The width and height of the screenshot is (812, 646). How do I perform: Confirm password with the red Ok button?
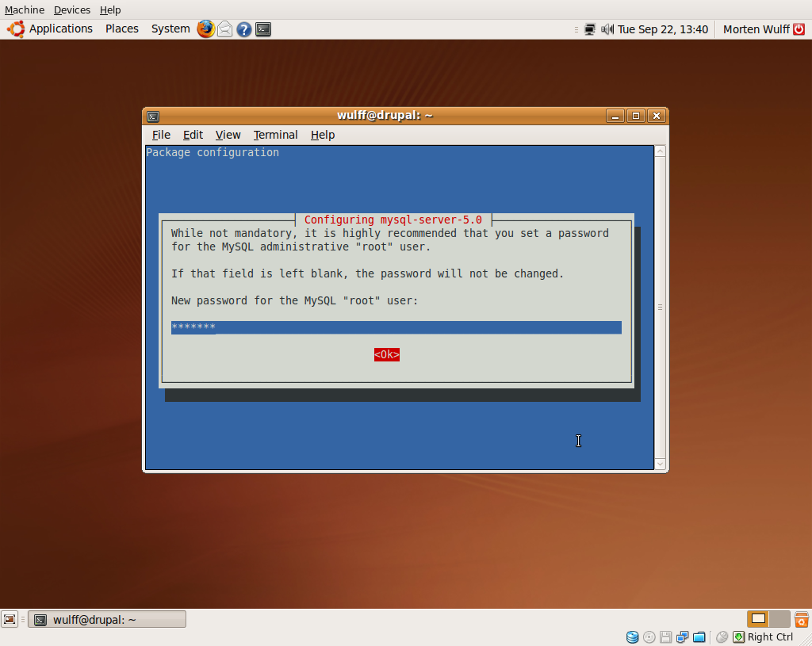click(387, 354)
